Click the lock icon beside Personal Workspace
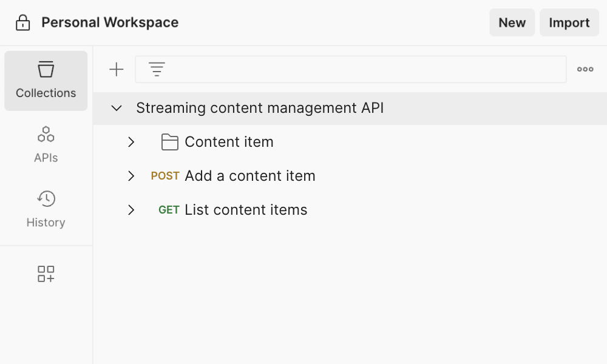 pos(23,23)
